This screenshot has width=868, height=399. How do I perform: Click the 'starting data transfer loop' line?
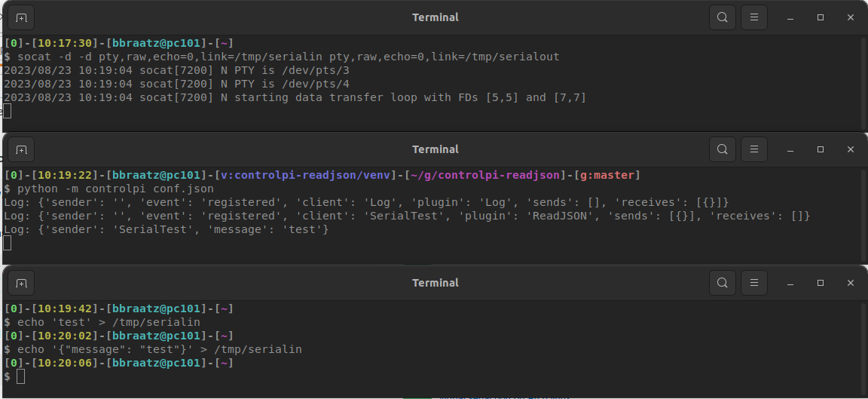(295, 98)
